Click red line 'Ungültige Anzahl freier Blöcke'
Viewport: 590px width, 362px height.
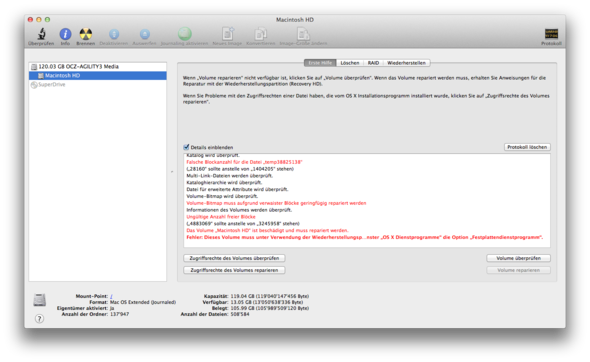point(221,217)
